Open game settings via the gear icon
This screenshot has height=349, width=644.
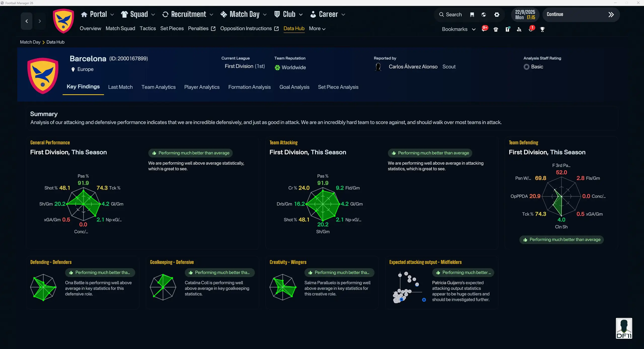pyautogui.click(x=497, y=14)
